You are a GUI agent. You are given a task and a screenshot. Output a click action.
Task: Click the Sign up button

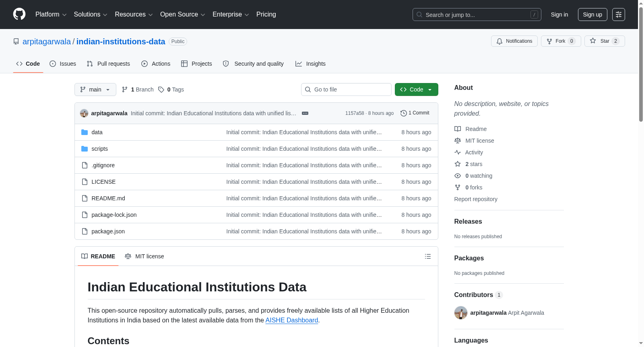(592, 15)
